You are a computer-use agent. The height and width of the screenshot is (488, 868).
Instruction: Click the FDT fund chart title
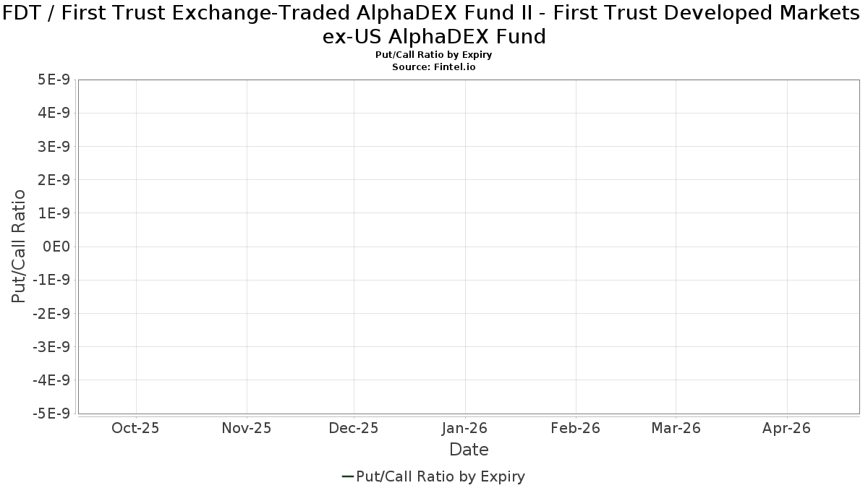tap(434, 23)
